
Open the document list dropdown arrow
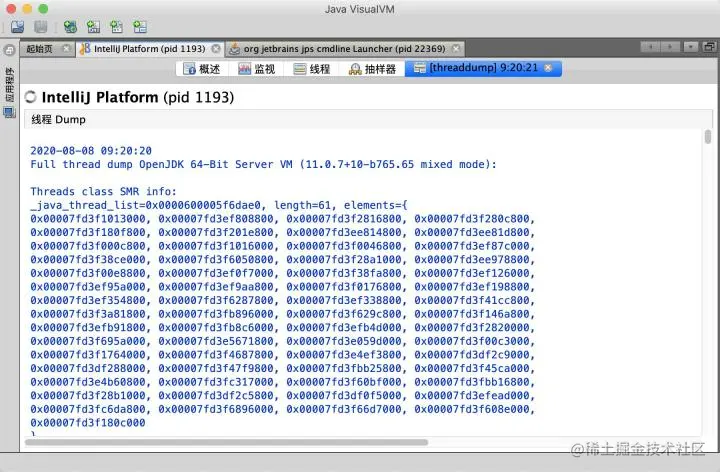(691, 47)
